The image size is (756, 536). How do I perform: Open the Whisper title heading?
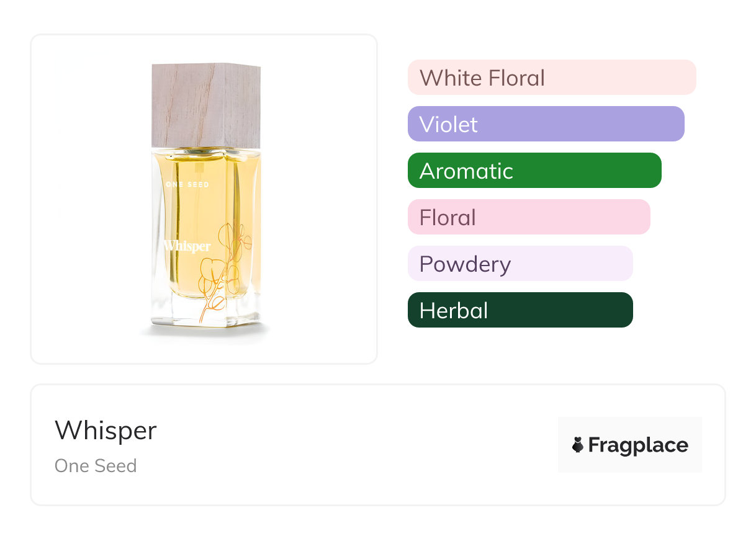(x=106, y=431)
